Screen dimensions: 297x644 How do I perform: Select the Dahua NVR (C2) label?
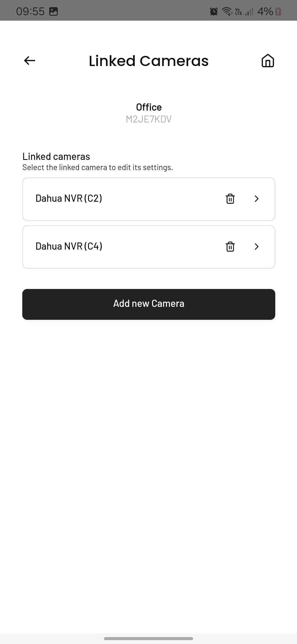point(69,198)
